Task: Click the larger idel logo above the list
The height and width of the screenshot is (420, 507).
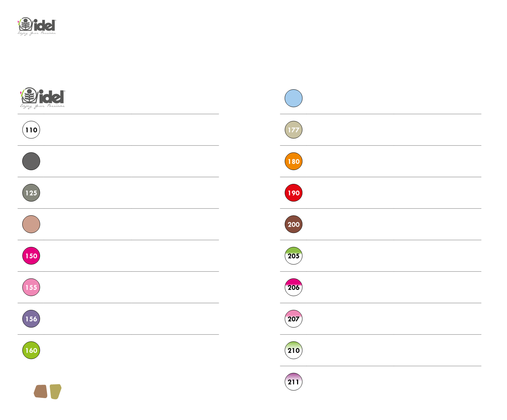Action: pos(43,98)
